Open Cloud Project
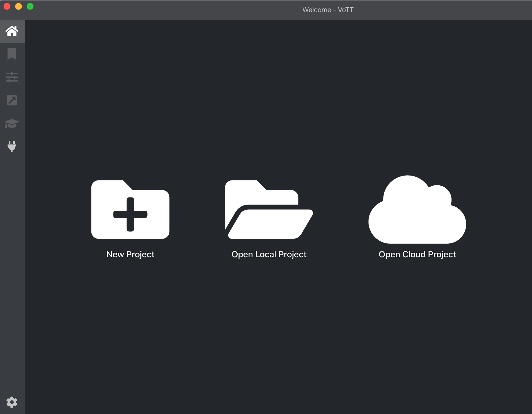532x414 pixels. pyautogui.click(x=417, y=220)
